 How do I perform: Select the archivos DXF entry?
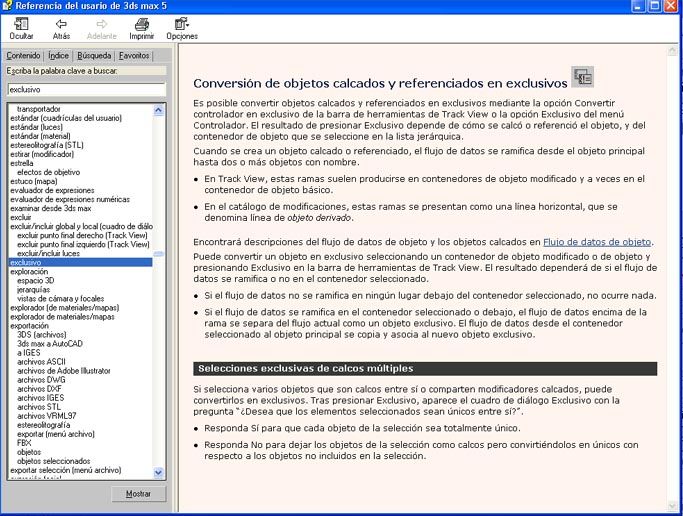[x=40, y=389]
